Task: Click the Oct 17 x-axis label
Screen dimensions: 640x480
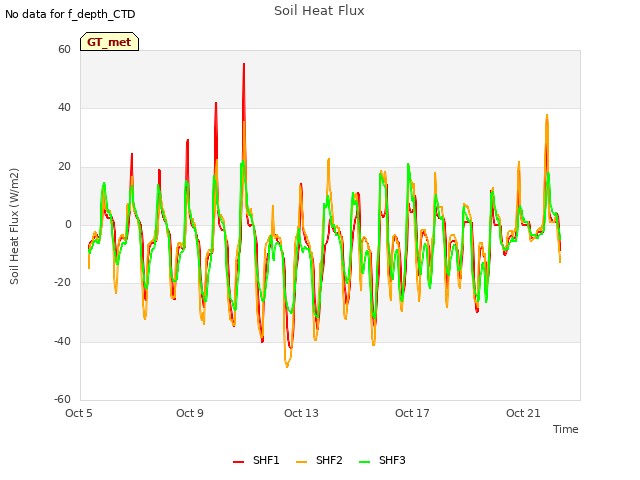Action: tap(412, 413)
